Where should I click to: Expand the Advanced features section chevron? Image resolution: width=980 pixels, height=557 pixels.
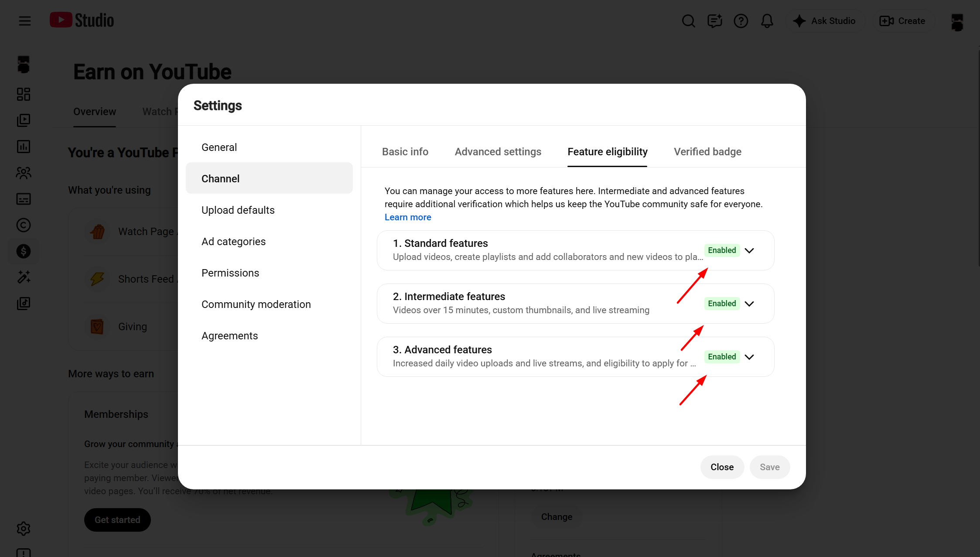click(749, 357)
